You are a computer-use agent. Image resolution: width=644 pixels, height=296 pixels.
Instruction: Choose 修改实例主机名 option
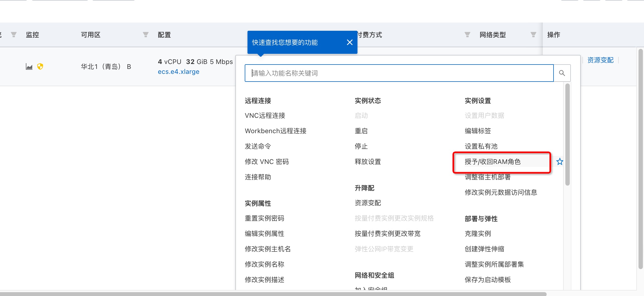[268, 249]
